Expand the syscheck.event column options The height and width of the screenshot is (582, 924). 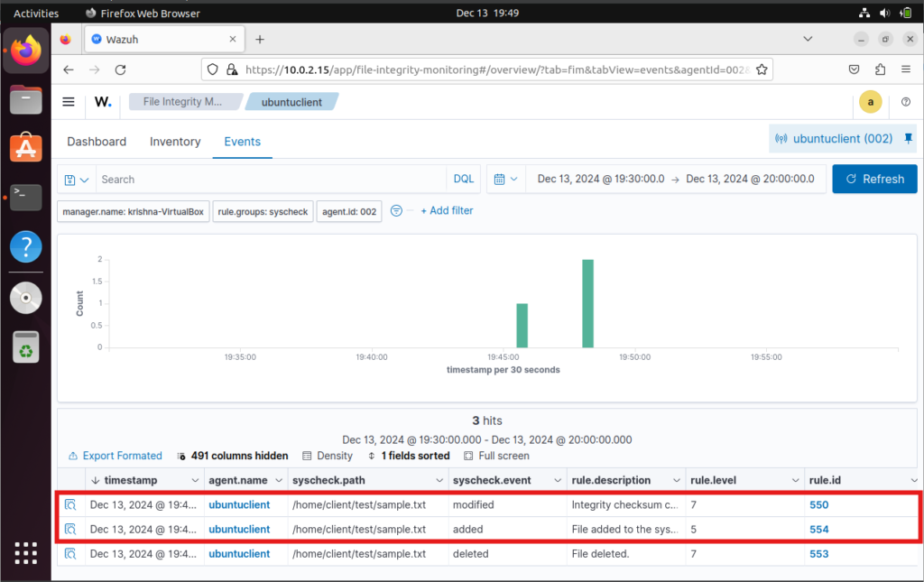pos(558,481)
